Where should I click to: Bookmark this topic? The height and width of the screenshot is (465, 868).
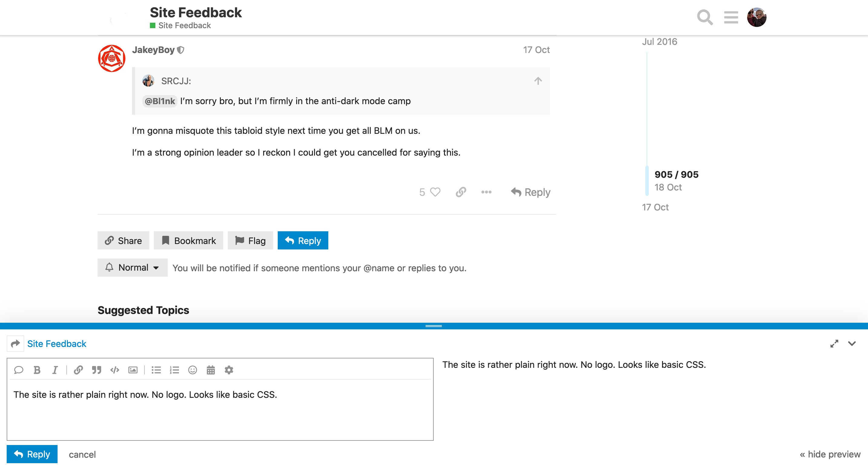tap(188, 240)
